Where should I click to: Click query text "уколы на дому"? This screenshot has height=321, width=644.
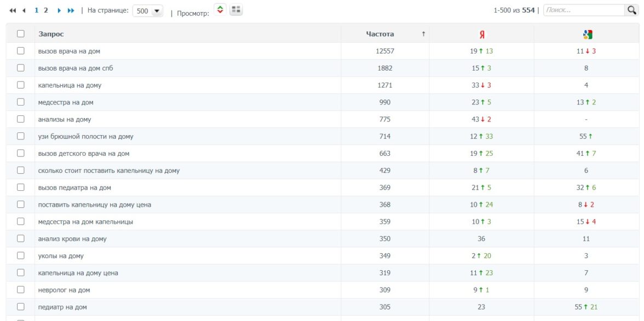pyautogui.click(x=61, y=256)
